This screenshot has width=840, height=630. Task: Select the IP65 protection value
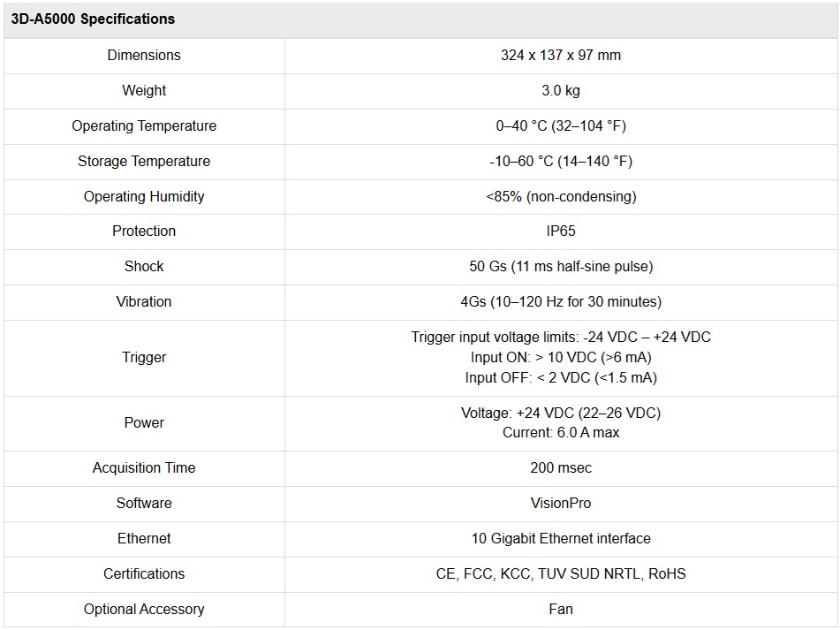pos(560,232)
